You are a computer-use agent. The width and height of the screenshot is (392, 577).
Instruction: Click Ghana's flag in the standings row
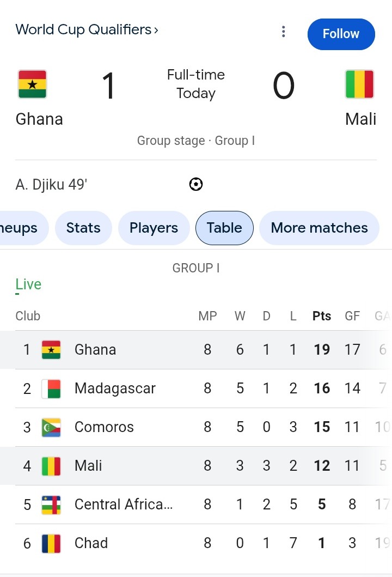[51, 350]
